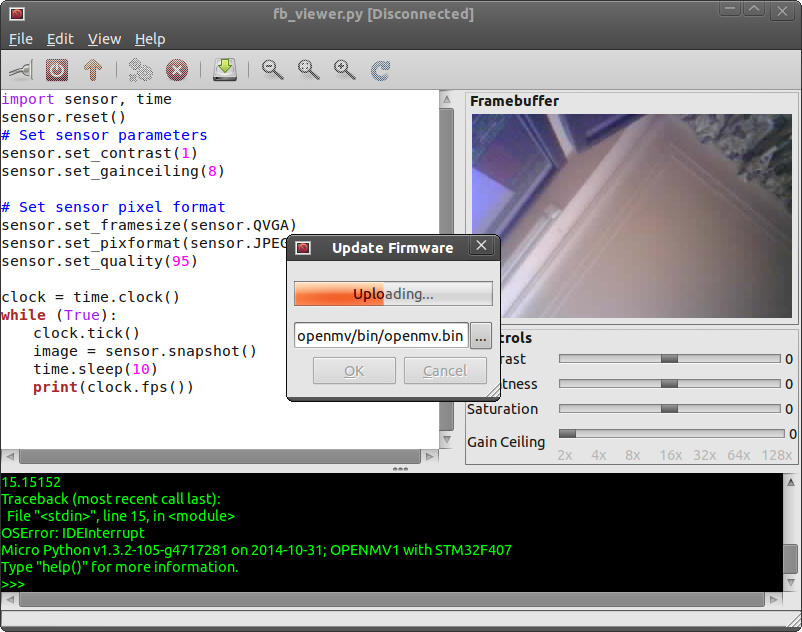Click the red stop script icon

click(x=177, y=70)
